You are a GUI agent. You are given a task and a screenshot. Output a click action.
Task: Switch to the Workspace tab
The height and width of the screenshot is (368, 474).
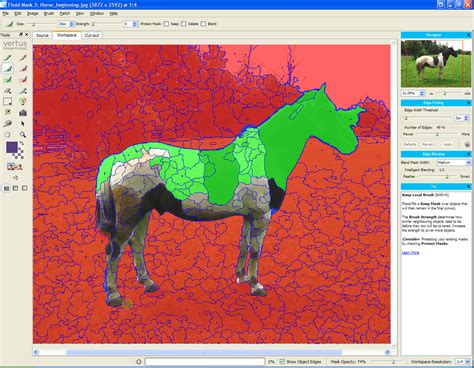click(67, 35)
